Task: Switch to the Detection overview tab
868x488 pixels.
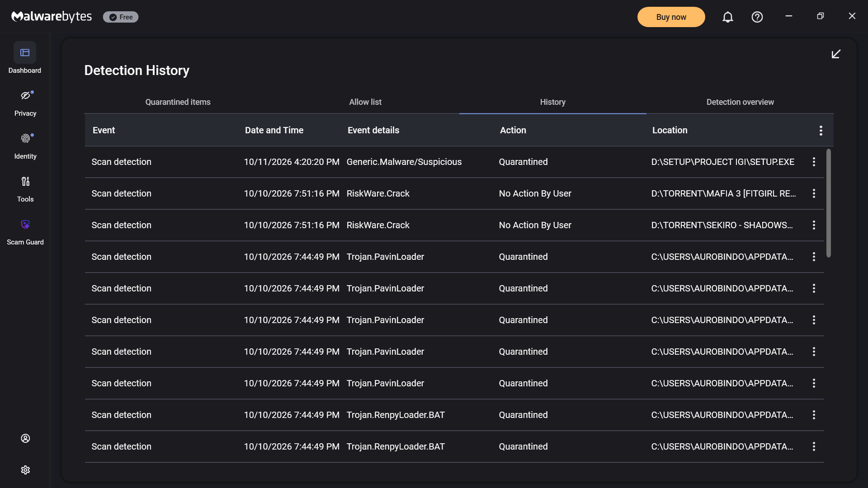Action: (x=740, y=102)
